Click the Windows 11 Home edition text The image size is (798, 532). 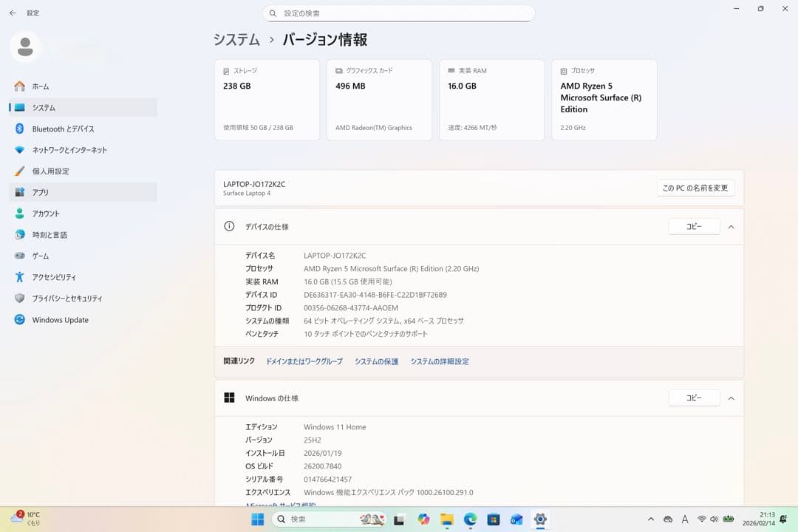tap(335, 427)
